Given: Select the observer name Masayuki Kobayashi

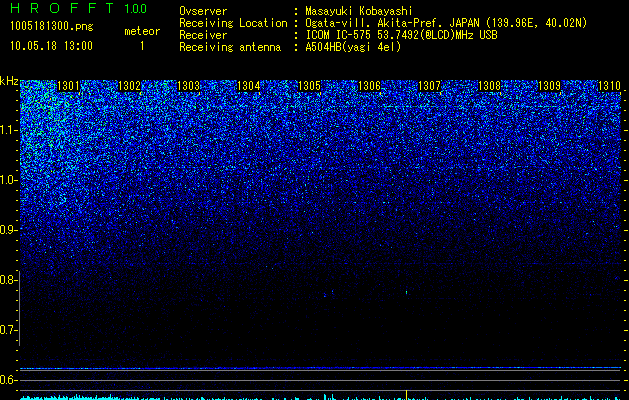Looking at the screenshot, I should tap(359, 11).
